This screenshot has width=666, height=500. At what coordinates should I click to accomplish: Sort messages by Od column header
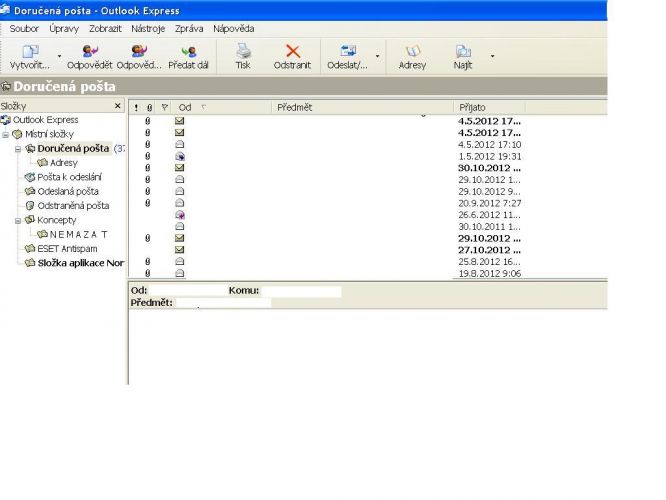(x=223, y=107)
